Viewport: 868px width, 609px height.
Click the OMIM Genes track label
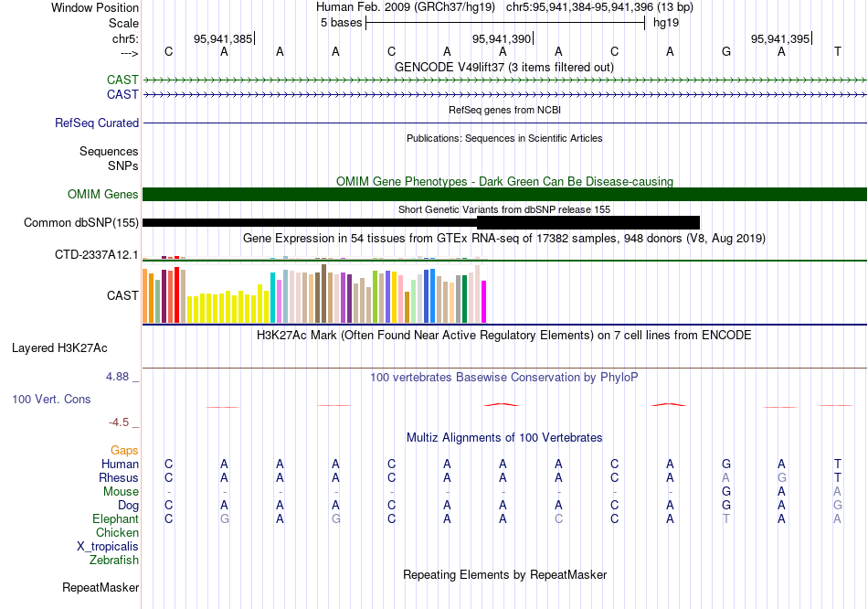[102, 195]
